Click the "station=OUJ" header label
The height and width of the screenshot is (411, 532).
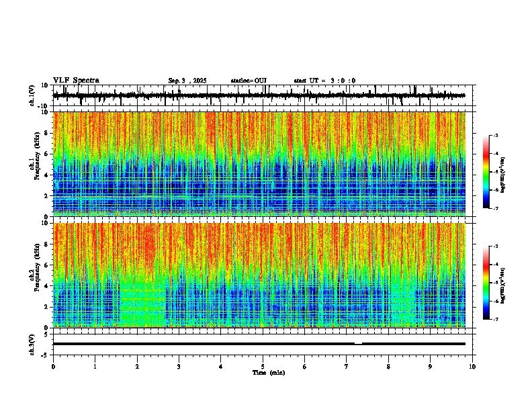coord(249,81)
